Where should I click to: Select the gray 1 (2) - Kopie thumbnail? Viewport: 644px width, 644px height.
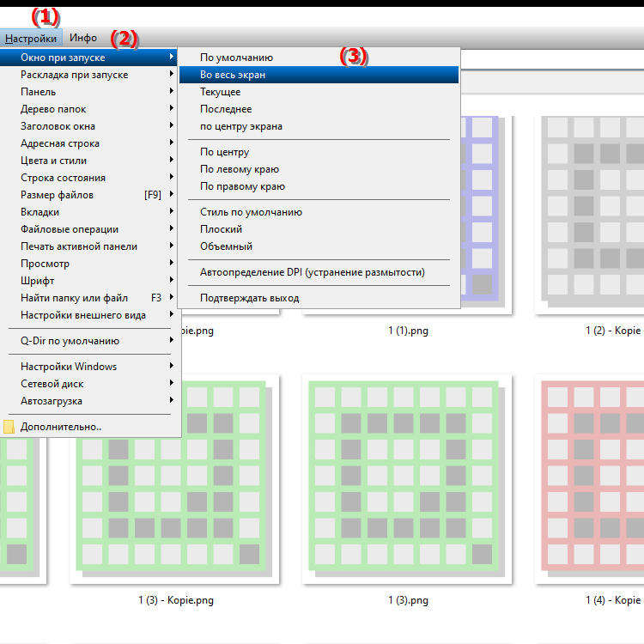(x=589, y=215)
